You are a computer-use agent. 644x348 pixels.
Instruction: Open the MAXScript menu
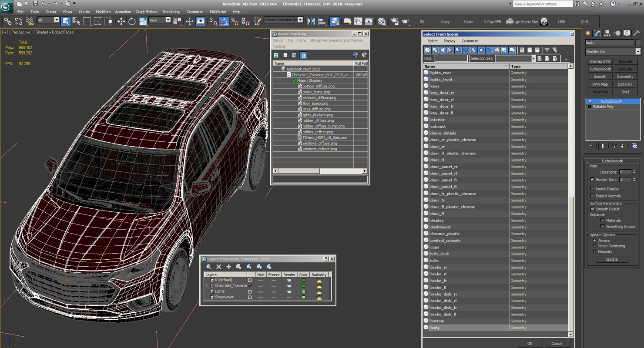(x=218, y=12)
